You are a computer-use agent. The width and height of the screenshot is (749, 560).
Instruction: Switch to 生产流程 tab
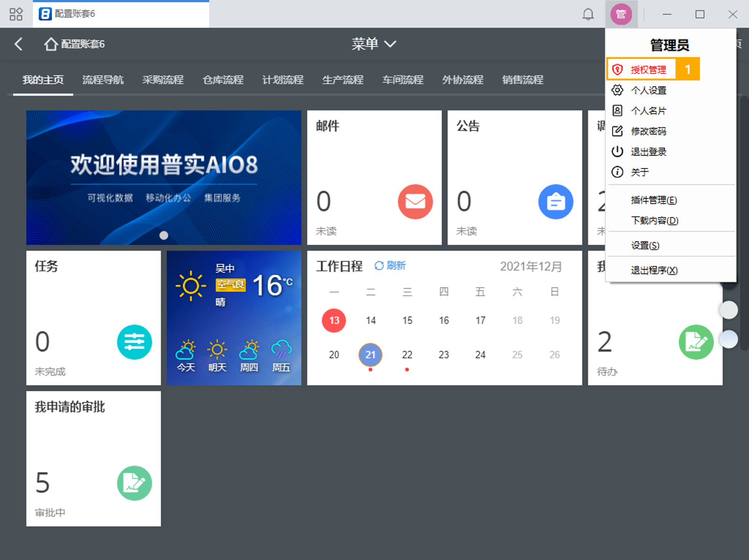[x=343, y=80]
